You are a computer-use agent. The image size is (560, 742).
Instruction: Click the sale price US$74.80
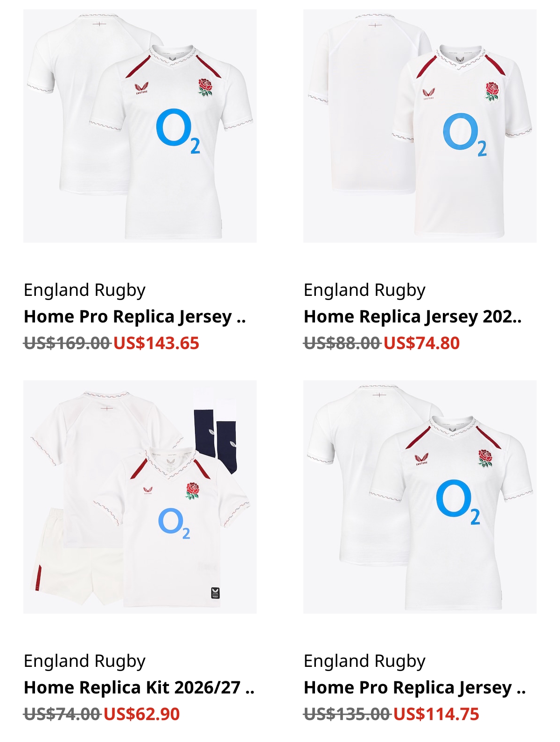click(422, 343)
